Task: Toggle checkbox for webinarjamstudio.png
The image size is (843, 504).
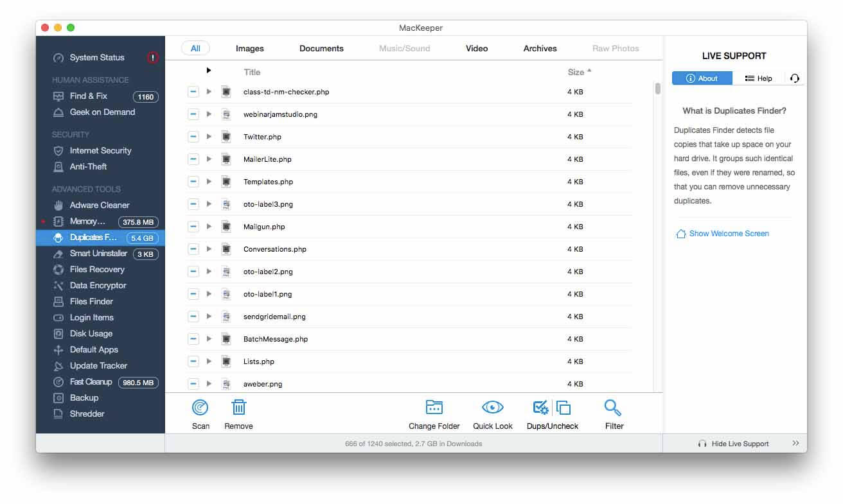Action: tap(193, 114)
